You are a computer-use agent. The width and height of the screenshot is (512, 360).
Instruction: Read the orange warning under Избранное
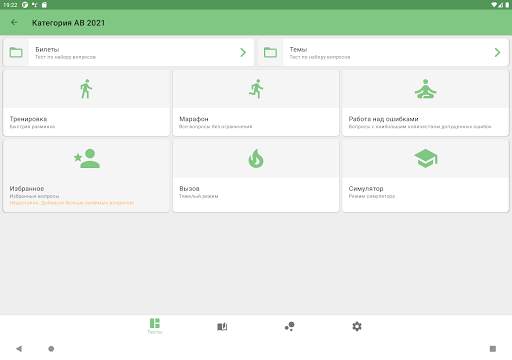pos(72,203)
